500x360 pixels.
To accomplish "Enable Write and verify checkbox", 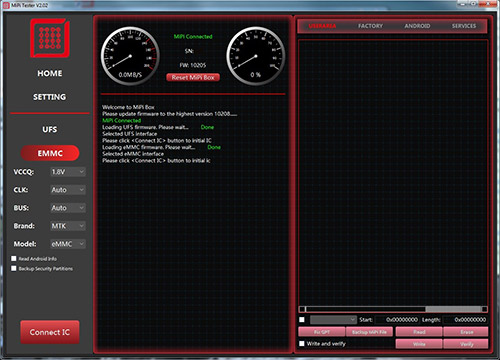I will tap(302, 343).
